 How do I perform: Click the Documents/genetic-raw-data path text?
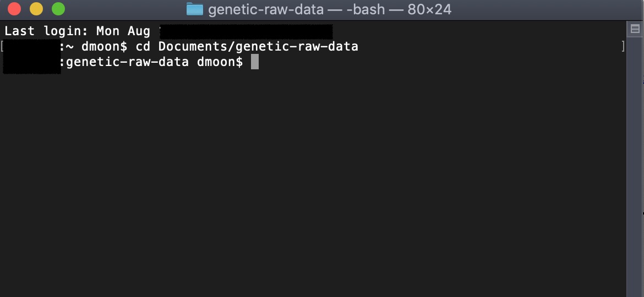click(258, 47)
